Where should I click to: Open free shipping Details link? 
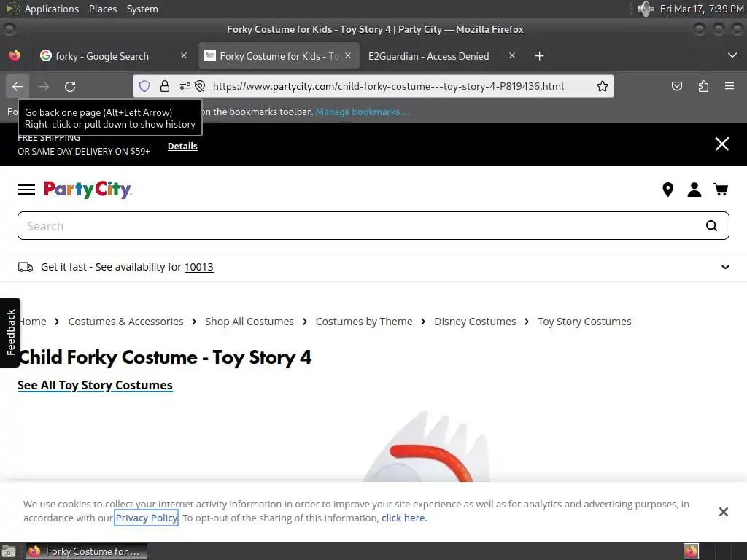click(x=182, y=146)
